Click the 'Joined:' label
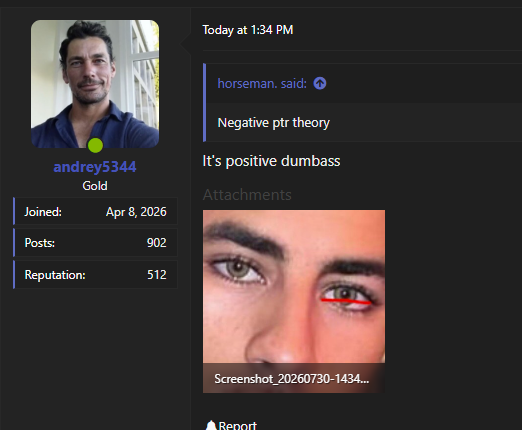The height and width of the screenshot is (430, 522). tap(43, 212)
